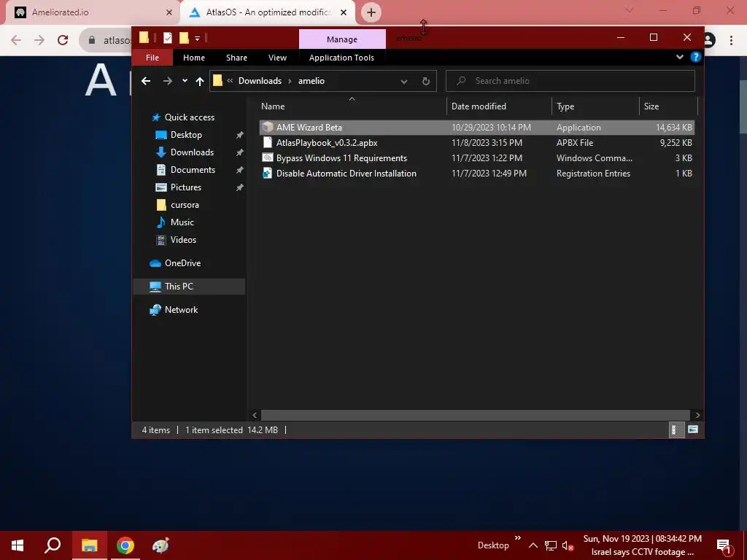Select Quick access in the navigation pane
747x560 pixels.
click(189, 117)
